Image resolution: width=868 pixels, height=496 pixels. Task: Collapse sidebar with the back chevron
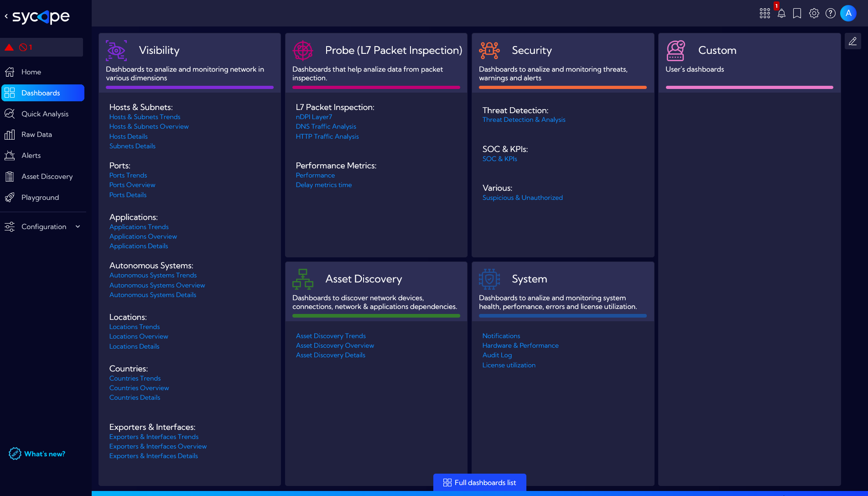pos(6,16)
